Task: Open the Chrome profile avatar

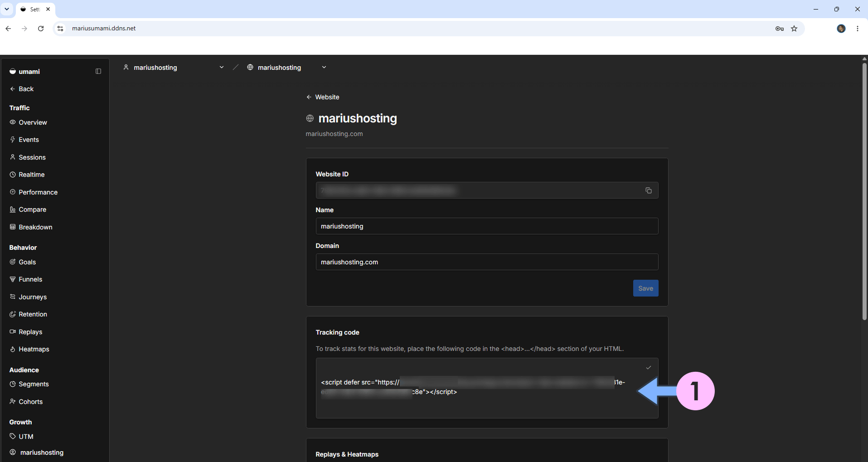Action: click(x=841, y=29)
